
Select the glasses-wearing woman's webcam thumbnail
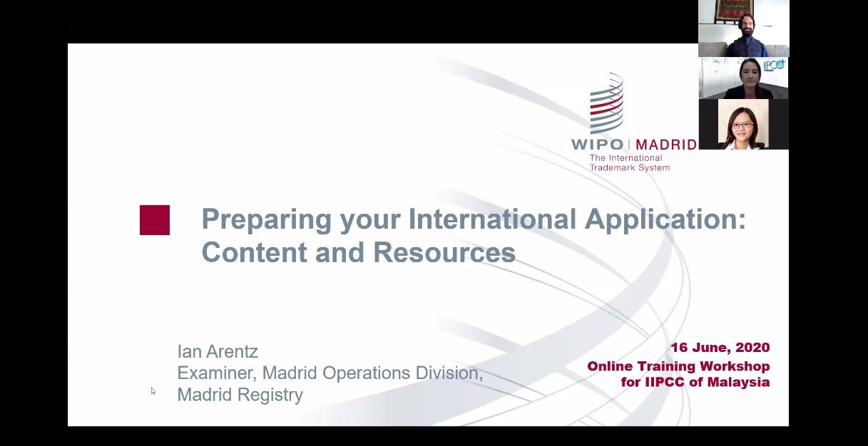click(x=743, y=124)
